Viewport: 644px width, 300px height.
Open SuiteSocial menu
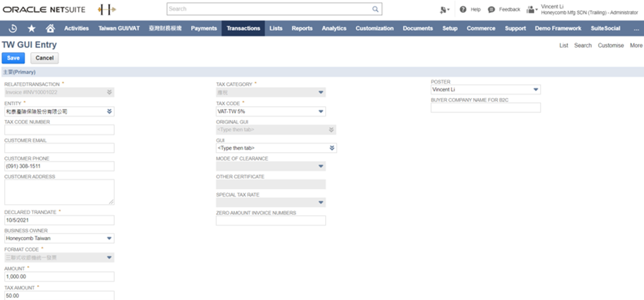click(x=606, y=28)
